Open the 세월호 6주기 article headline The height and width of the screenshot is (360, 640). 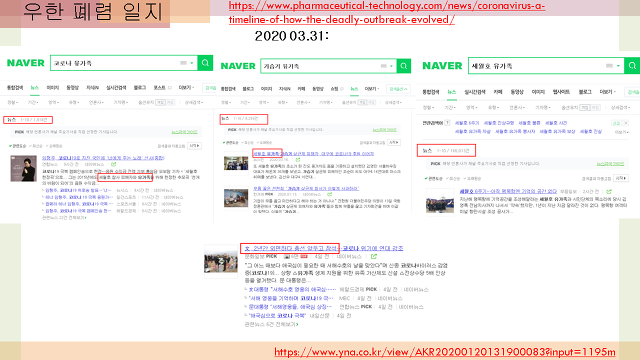[508, 191]
